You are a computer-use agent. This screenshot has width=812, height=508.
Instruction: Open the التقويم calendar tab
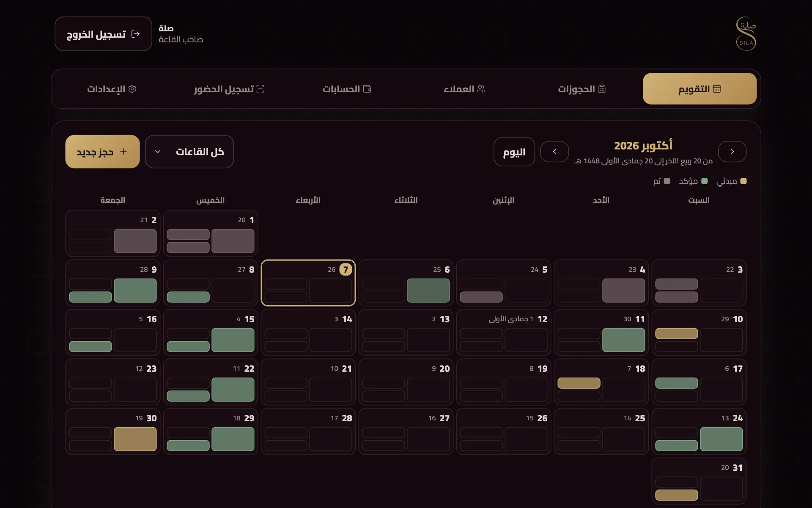pyautogui.click(x=700, y=89)
